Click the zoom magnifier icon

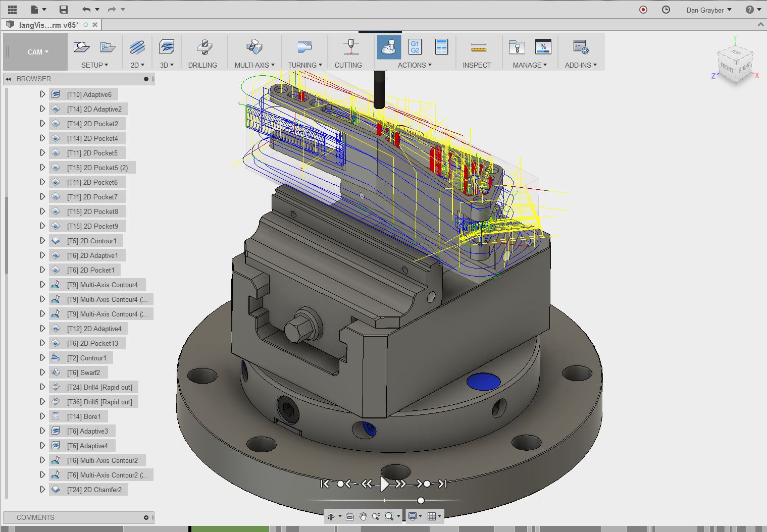(x=376, y=516)
